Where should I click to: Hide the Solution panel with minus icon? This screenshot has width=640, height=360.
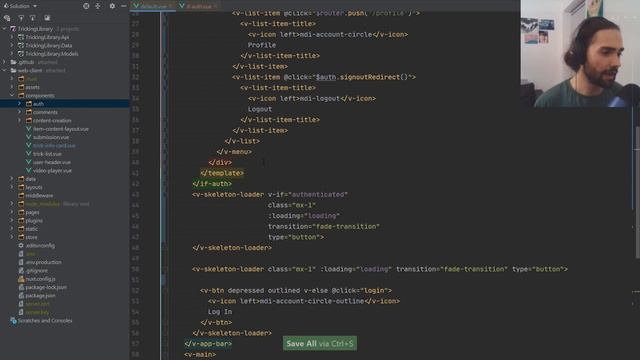point(124,6)
